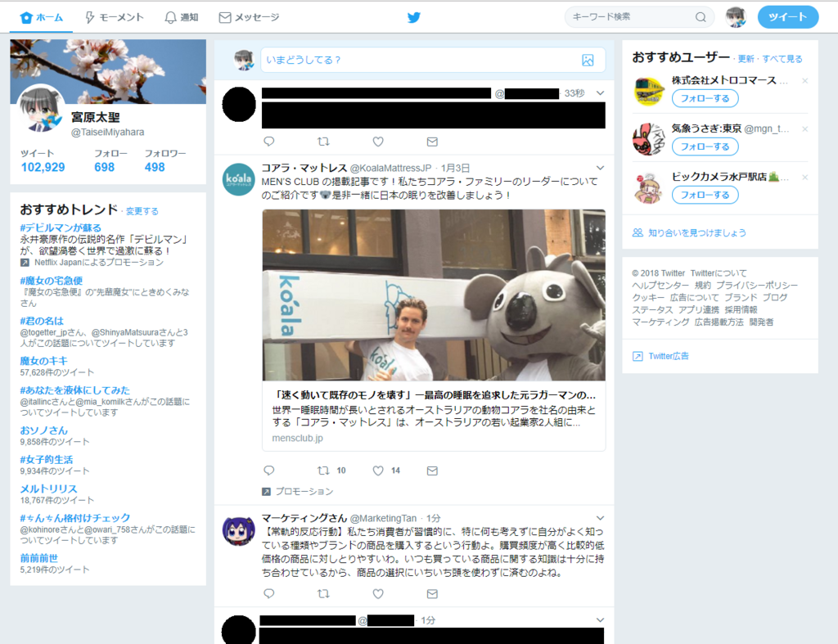Send first redacted tweet via direct message
The image size is (838, 644).
432,142
